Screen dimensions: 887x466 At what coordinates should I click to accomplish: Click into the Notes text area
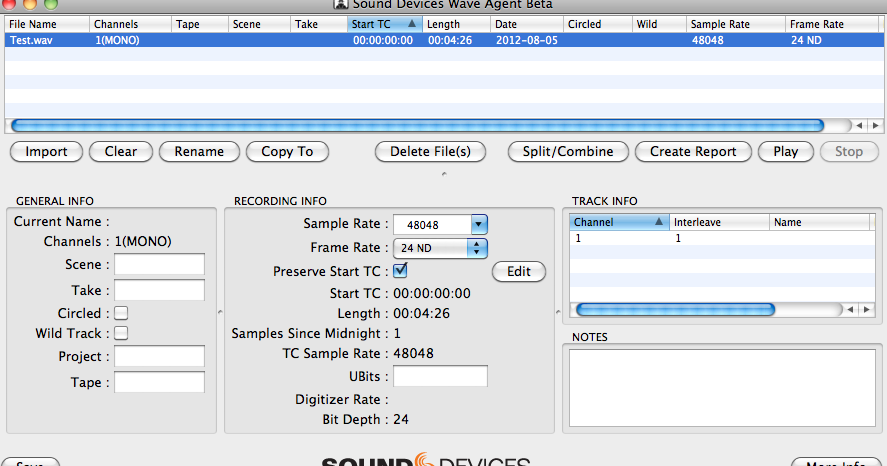(x=722, y=388)
